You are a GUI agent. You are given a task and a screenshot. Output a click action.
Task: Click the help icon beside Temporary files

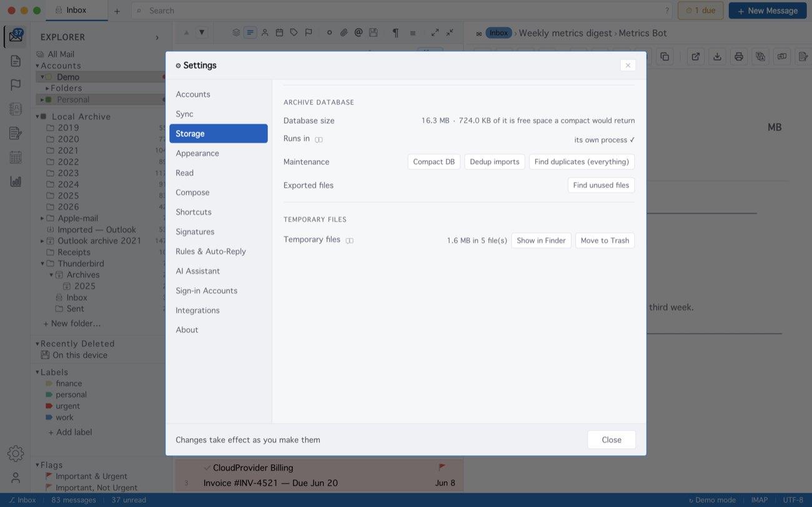tap(349, 240)
